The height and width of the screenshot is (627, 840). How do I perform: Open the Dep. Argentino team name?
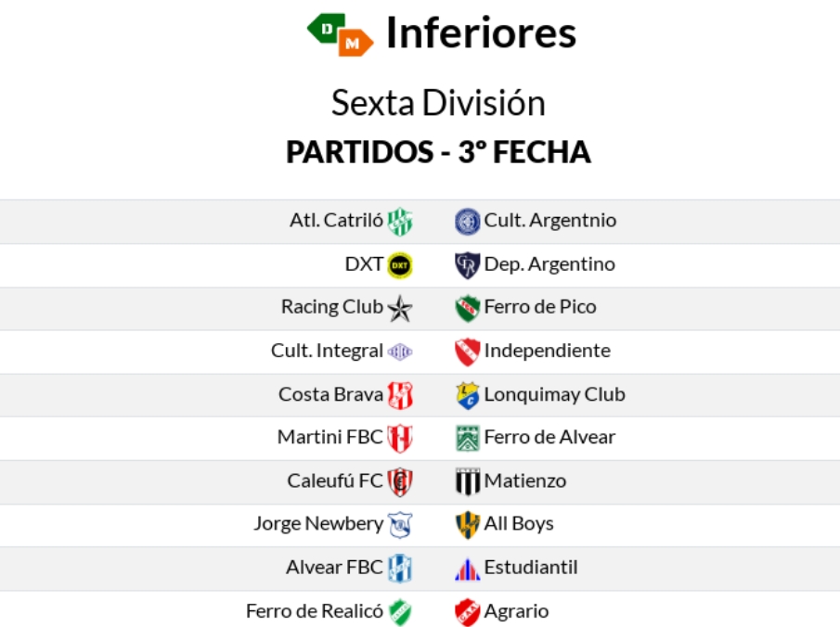coord(549,264)
